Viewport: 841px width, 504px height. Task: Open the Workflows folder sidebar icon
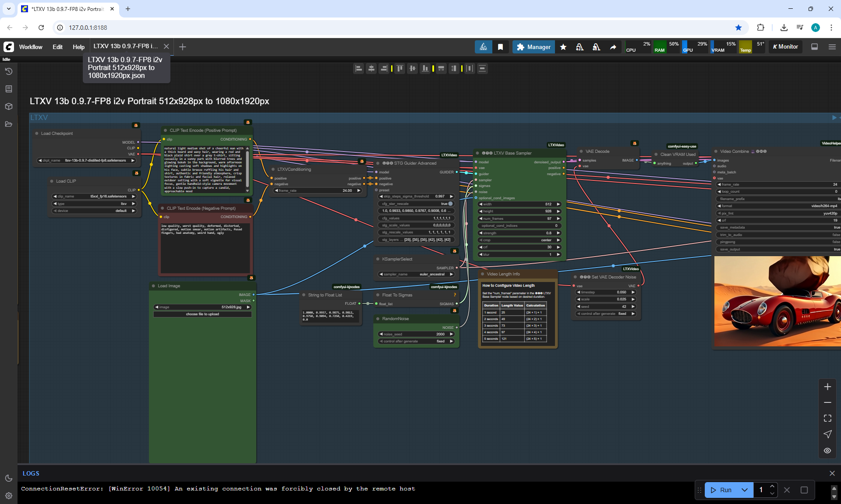8,124
